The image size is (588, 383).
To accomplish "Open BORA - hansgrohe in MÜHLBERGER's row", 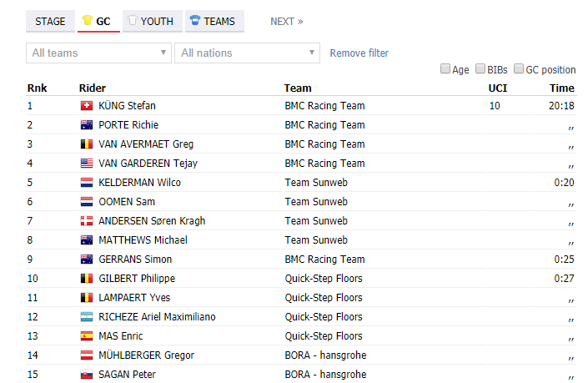I will pyautogui.click(x=325, y=355).
